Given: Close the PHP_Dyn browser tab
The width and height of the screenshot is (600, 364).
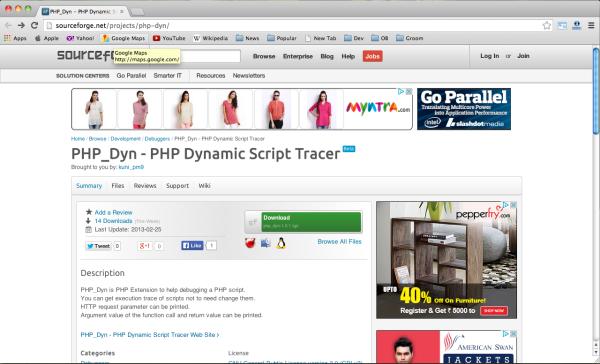Looking at the screenshot, I should tap(122, 11).
